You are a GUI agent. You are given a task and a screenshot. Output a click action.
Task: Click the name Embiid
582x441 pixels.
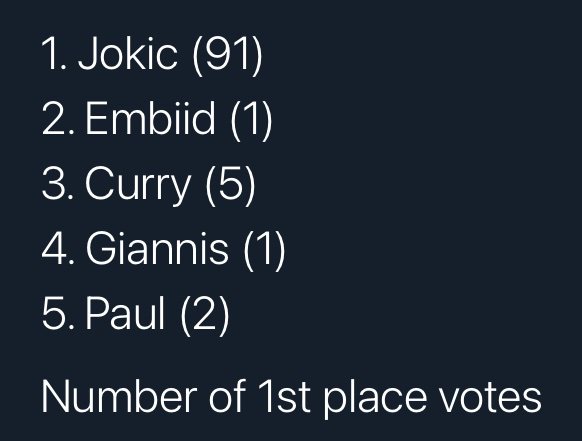[150, 118]
